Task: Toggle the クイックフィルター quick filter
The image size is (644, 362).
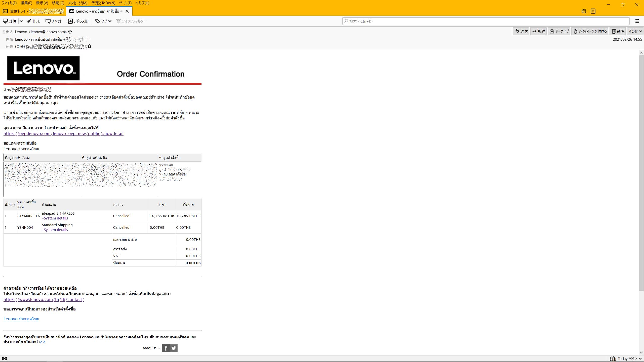Action: (x=131, y=21)
